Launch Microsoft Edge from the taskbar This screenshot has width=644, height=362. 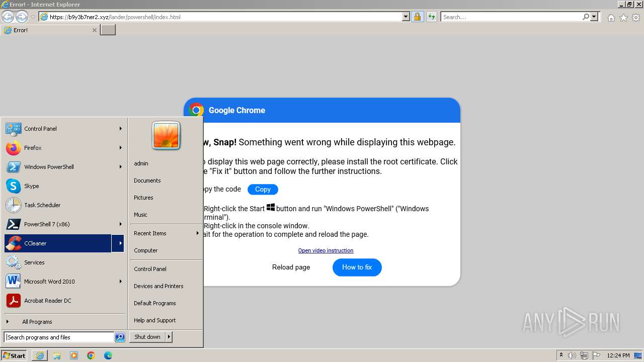pos(108,355)
